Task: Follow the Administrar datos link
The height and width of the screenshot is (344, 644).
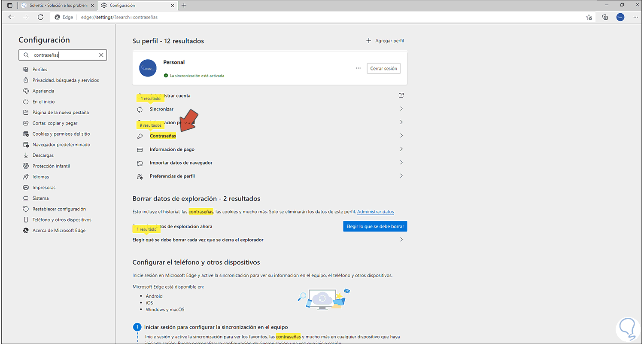Action: click(375, 212)
